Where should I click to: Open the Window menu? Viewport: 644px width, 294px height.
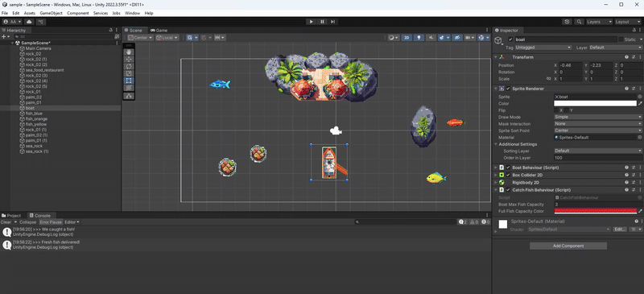tap(132, 13)
